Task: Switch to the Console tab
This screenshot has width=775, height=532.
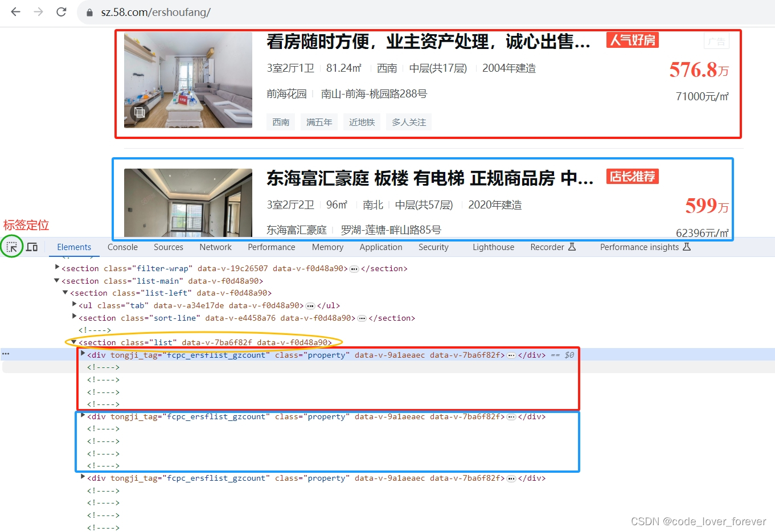Action: (x=122, y=247)
